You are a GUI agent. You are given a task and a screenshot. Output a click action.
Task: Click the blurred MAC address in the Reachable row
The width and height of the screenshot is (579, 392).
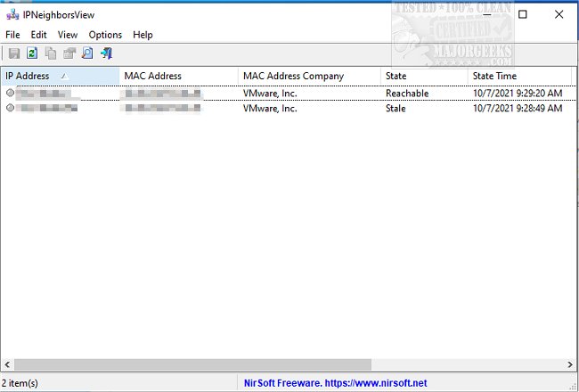coord(163,94)
